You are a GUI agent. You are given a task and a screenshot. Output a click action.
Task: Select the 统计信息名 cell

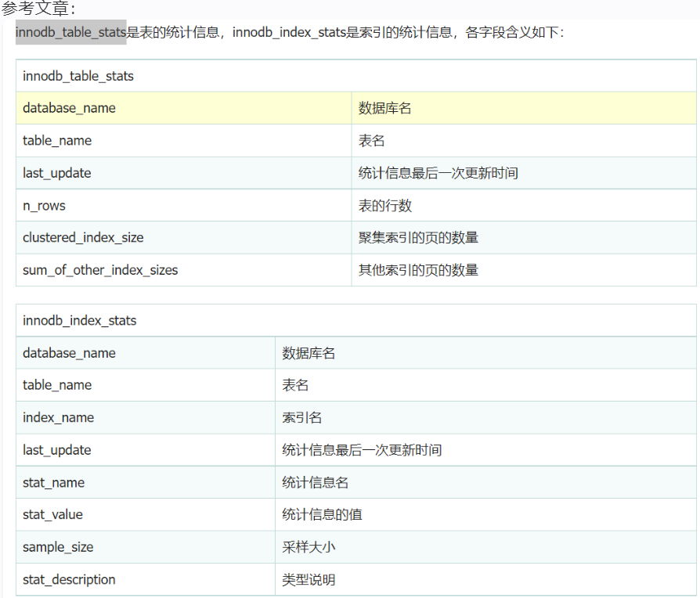(x=316, y=482)
